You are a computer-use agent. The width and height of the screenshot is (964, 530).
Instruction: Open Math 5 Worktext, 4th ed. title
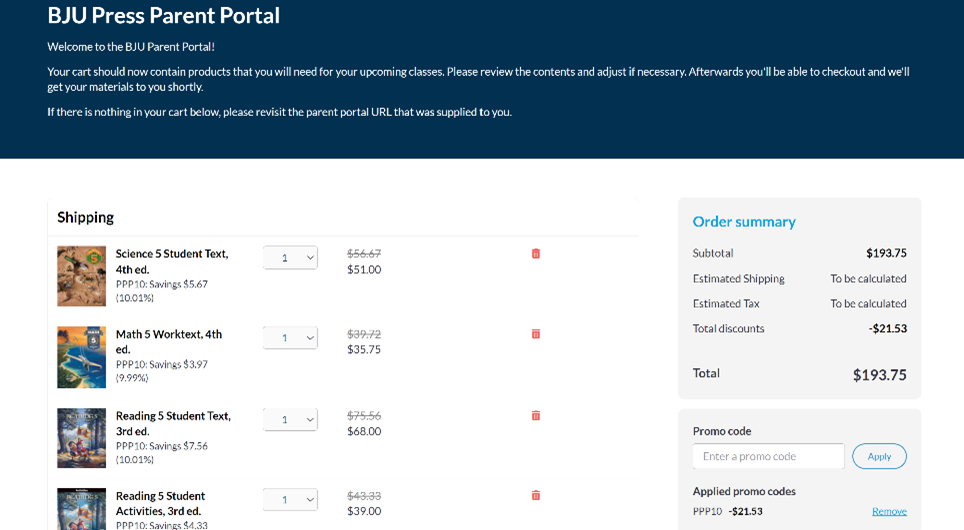pos(168,342)
